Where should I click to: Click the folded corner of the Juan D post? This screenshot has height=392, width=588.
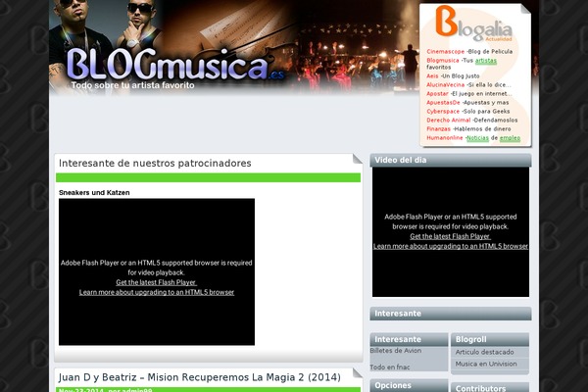point(358,372)
